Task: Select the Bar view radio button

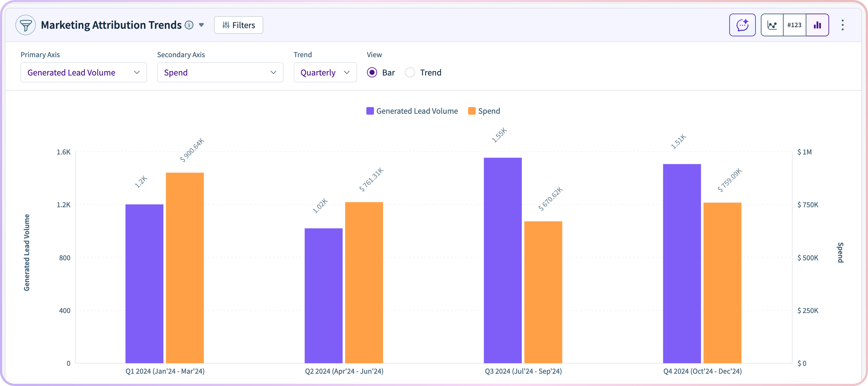Action: coord(372,72)
